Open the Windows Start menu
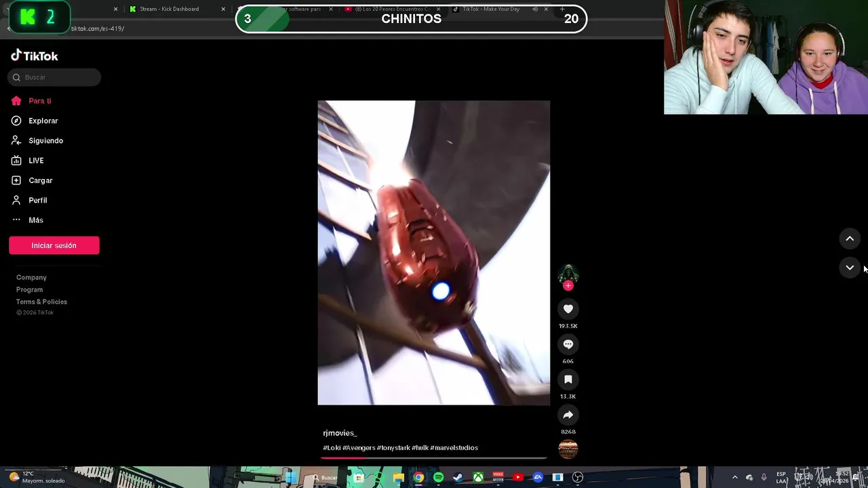The height and width of the screenshot is (488, 868). click(292, 478)
